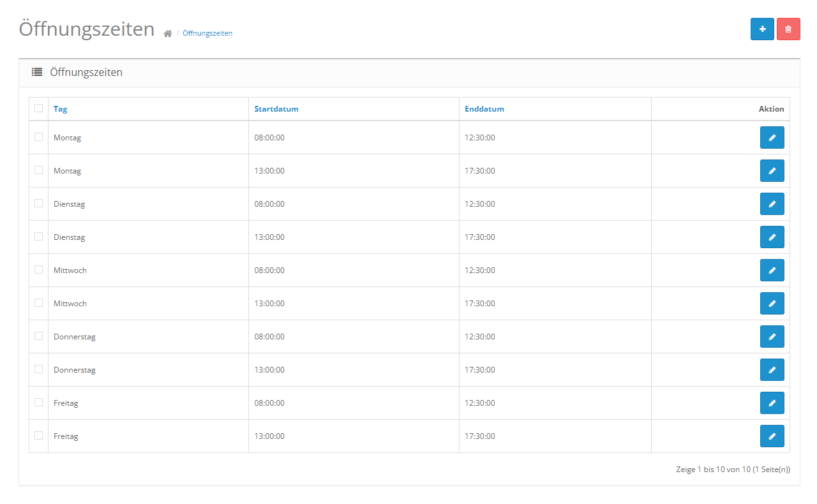Select the Mittwoch 08:00:00 row checkbox

39,270
